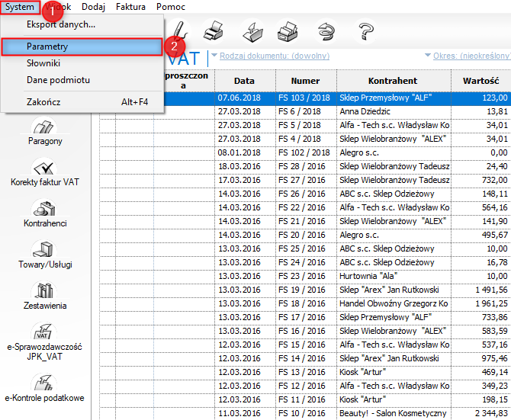Viewport: 511px width, 420px height.
Task: Click Rodzaj dokumentu: (dowolny) link
Action: click(x=275, y=56)
